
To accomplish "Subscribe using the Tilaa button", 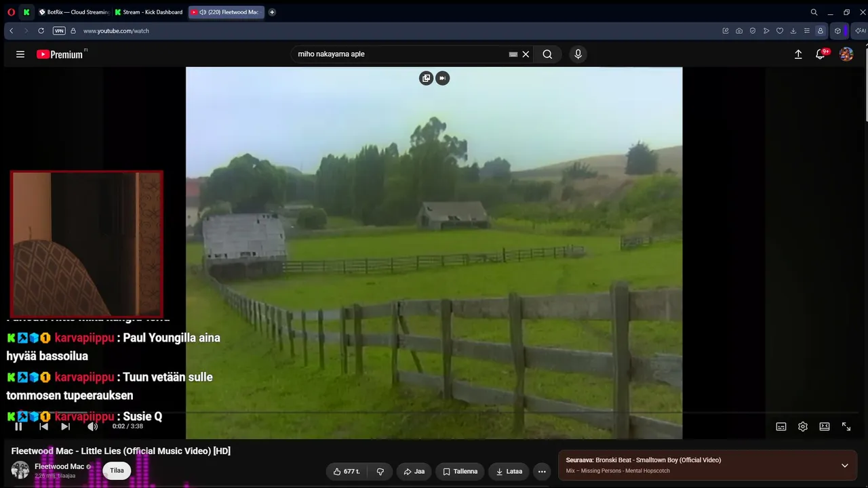I will pyautogui.click(x=117, y=470).
